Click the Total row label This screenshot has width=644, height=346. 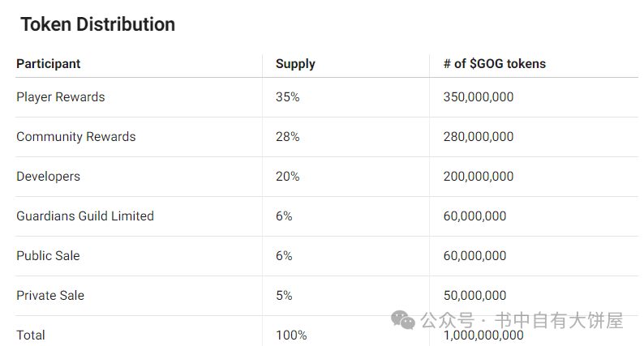(x=31, y=335)
